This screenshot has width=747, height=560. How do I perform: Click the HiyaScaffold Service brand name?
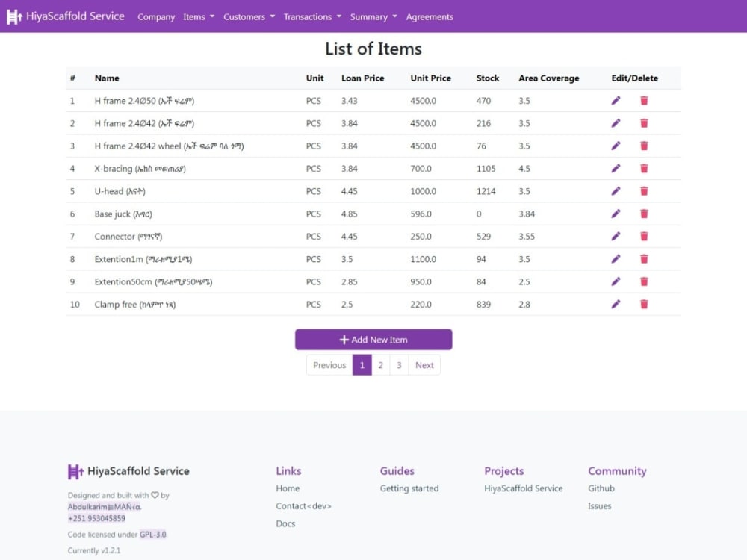tap(75, 16)
